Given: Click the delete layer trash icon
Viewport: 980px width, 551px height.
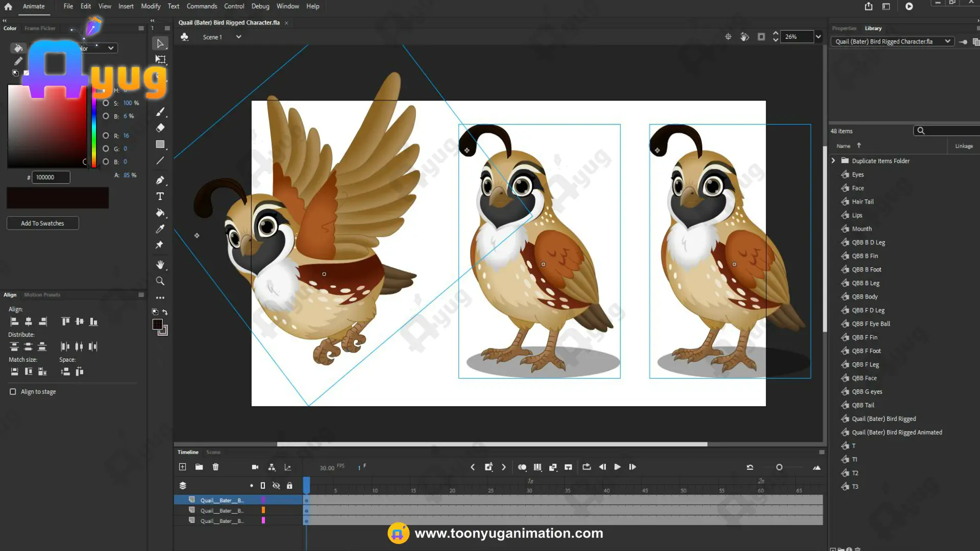Looking at the screenshot, I should click(215, 467).
